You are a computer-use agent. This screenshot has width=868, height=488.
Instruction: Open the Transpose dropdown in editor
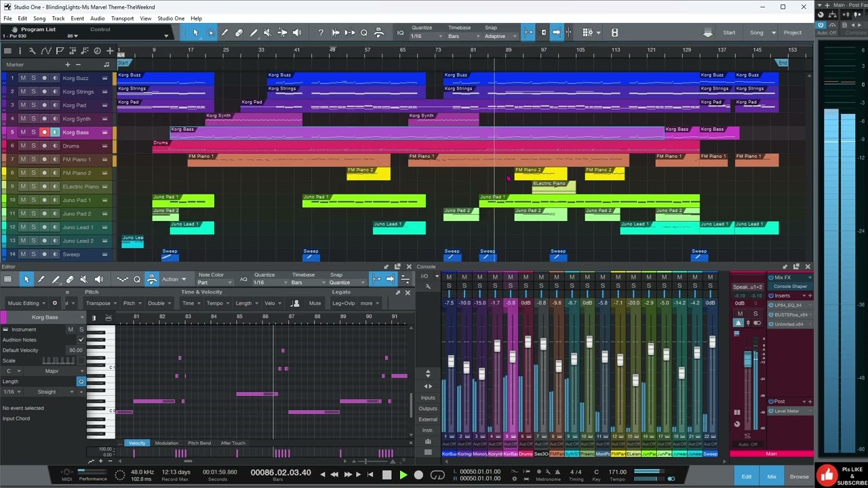[x=100, y=303]
